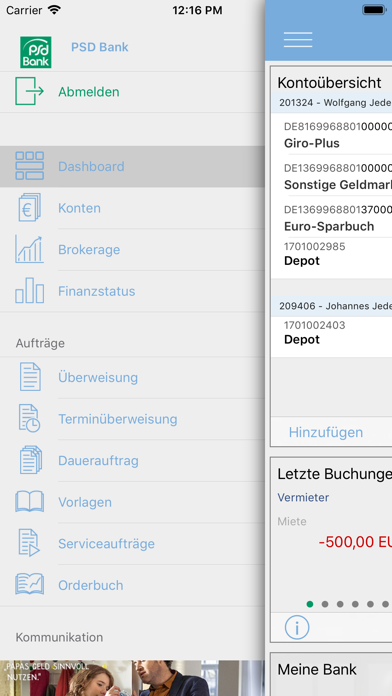
Task: Open the Giro-Plus account row
Action: coord(332,135)
